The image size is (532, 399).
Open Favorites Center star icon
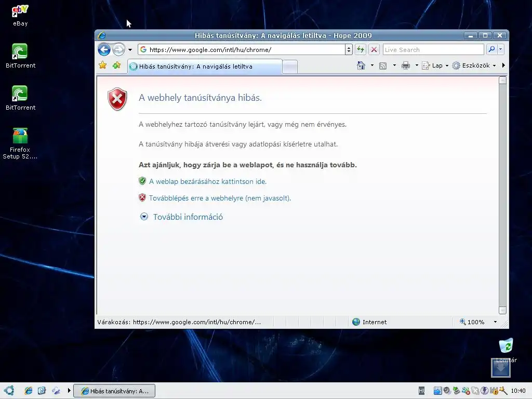tap(102, 65)
